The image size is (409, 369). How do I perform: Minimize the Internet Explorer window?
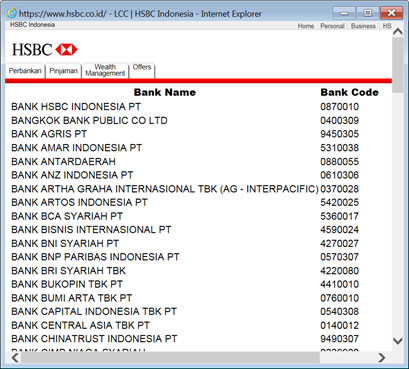[x=344, y=13]
